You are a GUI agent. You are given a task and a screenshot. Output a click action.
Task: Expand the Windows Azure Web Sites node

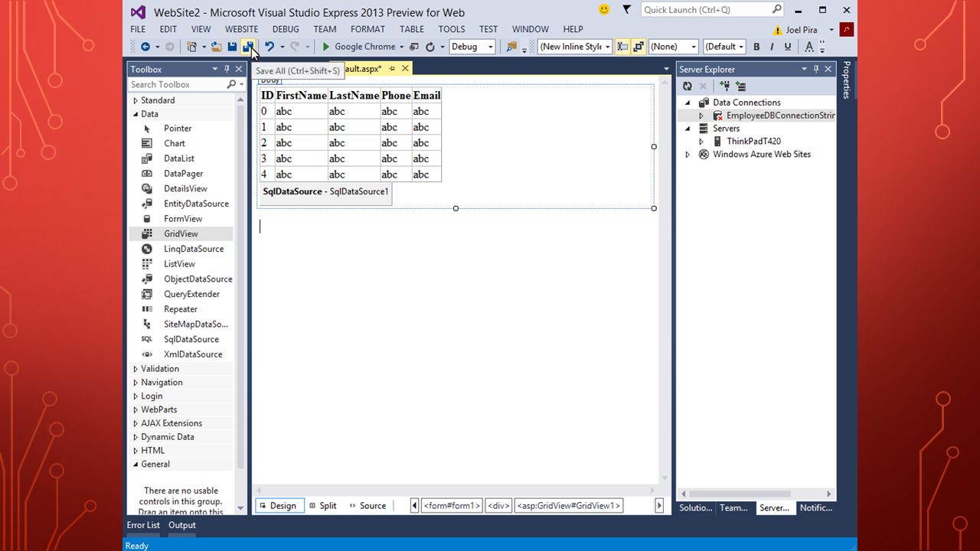[x=687, y=155]
